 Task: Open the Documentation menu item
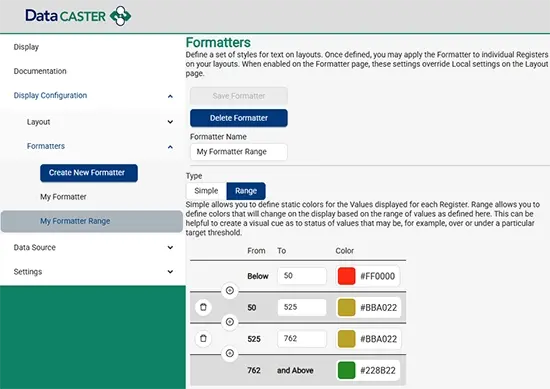point(40,71)
